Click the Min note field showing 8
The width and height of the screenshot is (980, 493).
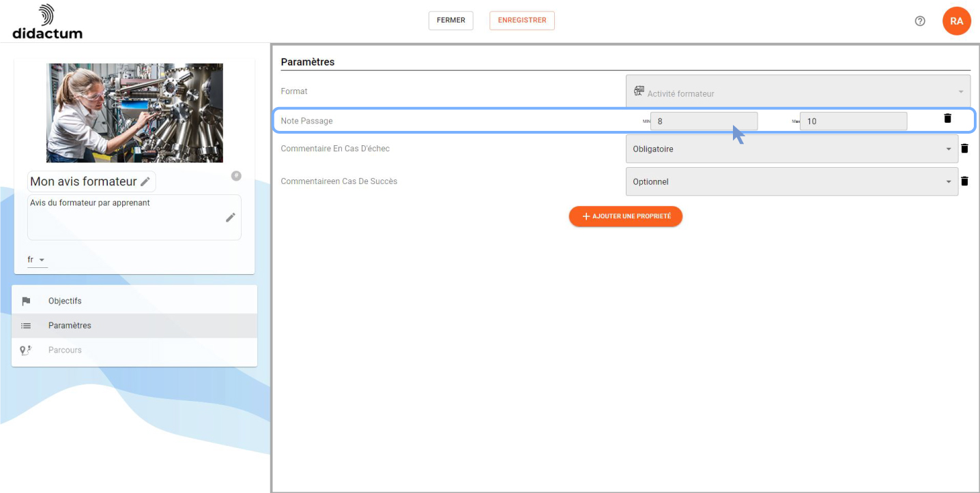tap(704, 121)
